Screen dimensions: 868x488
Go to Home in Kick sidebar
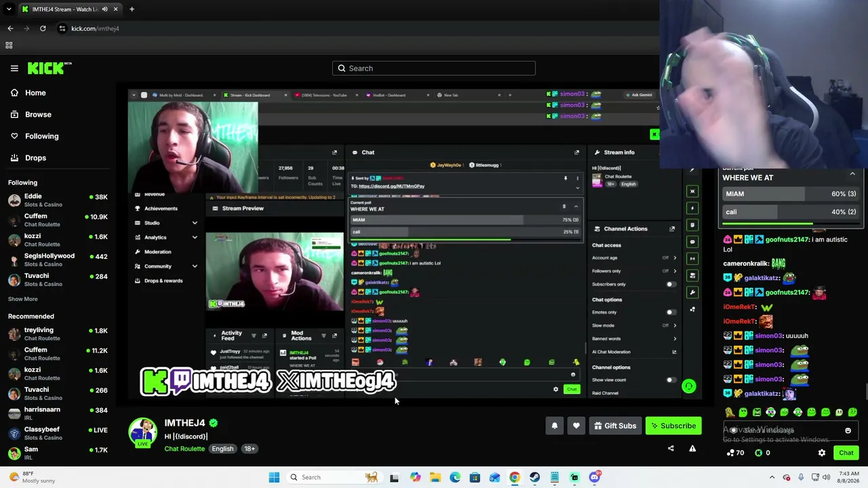[35, 93]
